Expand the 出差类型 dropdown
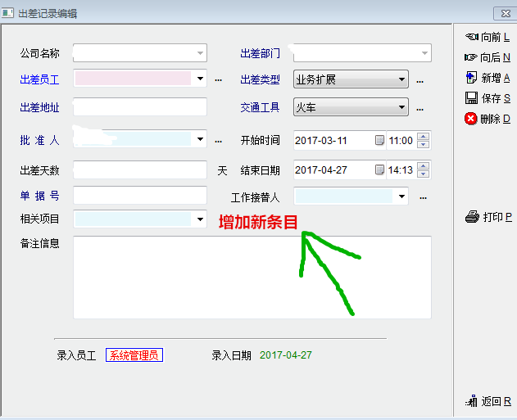Screen dimensions: 517x420 point(401,79)
